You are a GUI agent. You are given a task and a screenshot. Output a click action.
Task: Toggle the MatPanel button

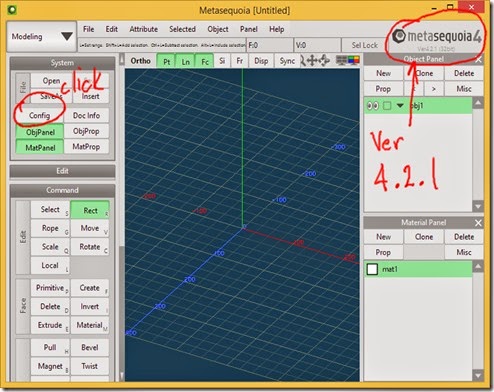click(40, 147)
